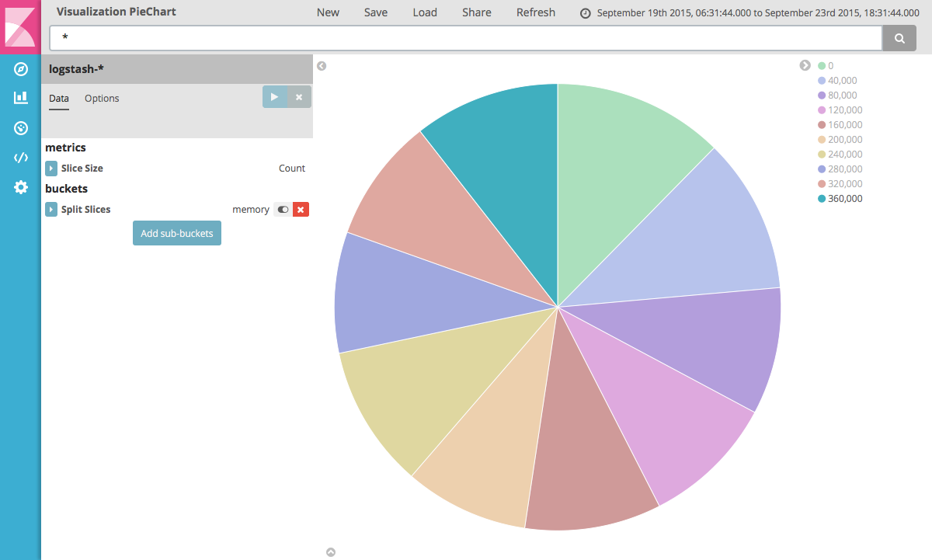Remove the memory Split Slices bucket
The image size is (932, 560).
pos(301,210)
